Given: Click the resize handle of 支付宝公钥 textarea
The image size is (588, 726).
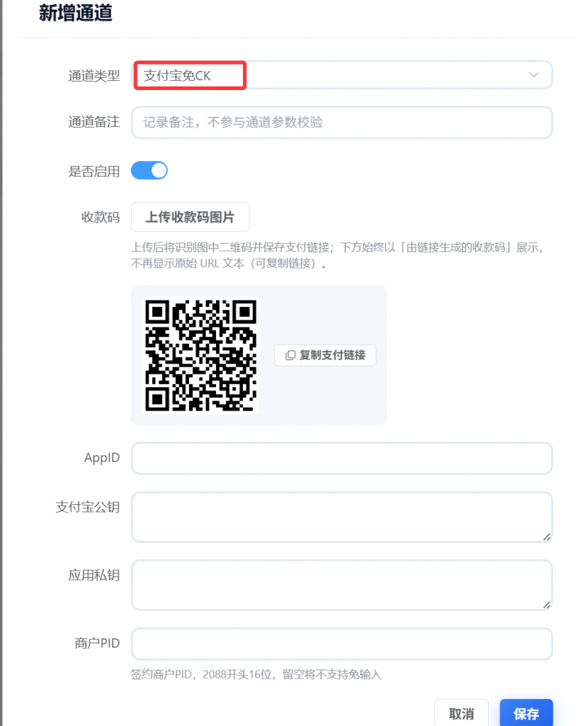Looking at the screenshot, I should pos(547,537).
